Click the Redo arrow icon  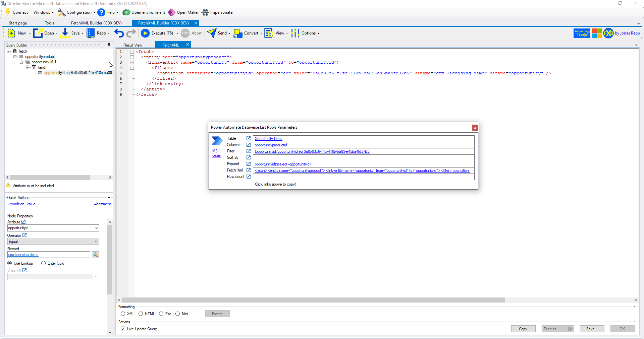[x=131, y=33]
